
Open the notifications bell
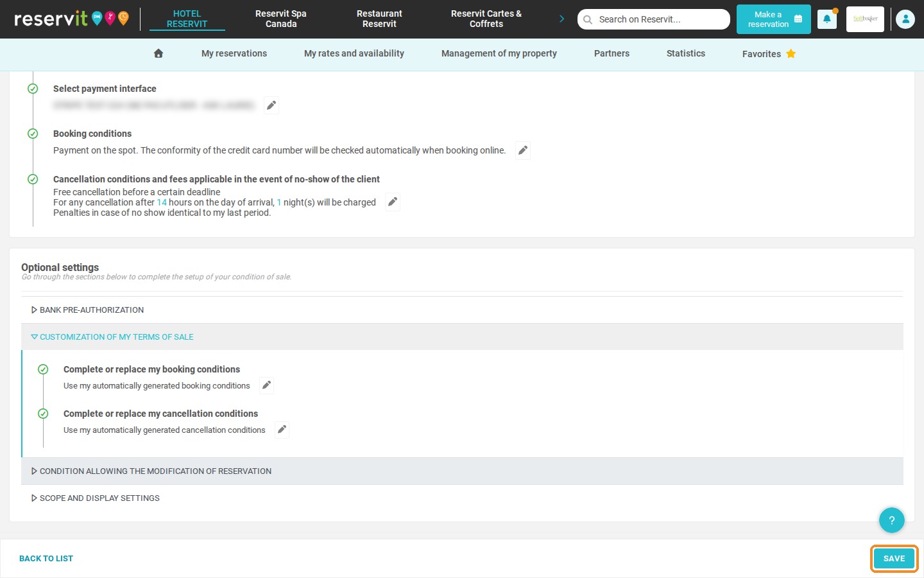tap(827, 19)
